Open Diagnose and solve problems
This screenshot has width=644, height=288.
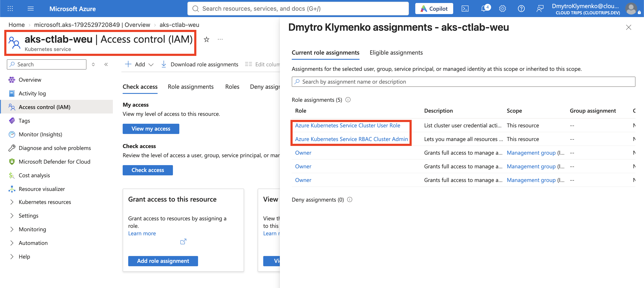55,148
